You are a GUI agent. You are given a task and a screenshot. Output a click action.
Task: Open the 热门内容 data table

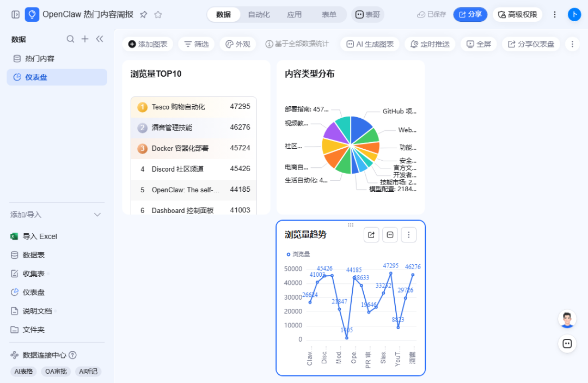57,58
